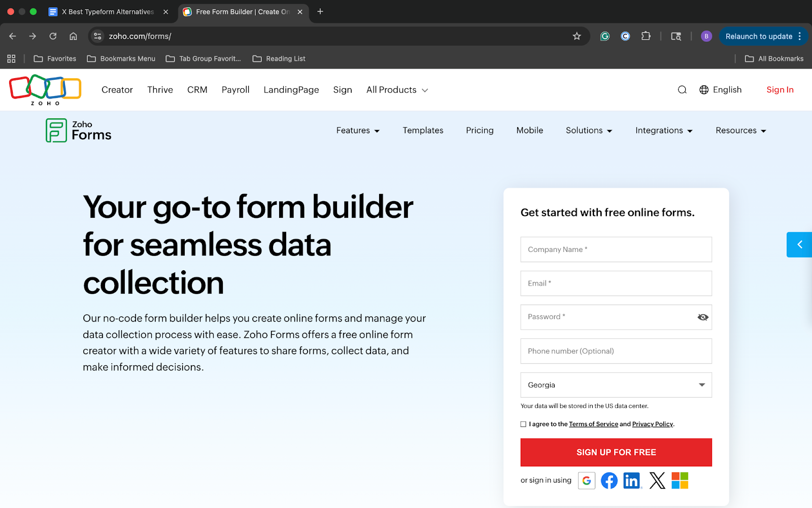Image resolution: width=812 pixels, height=508 pixels.
Task: Sign in with the Facebook icon
Action: pyautogui.click(x=609, y=480)
